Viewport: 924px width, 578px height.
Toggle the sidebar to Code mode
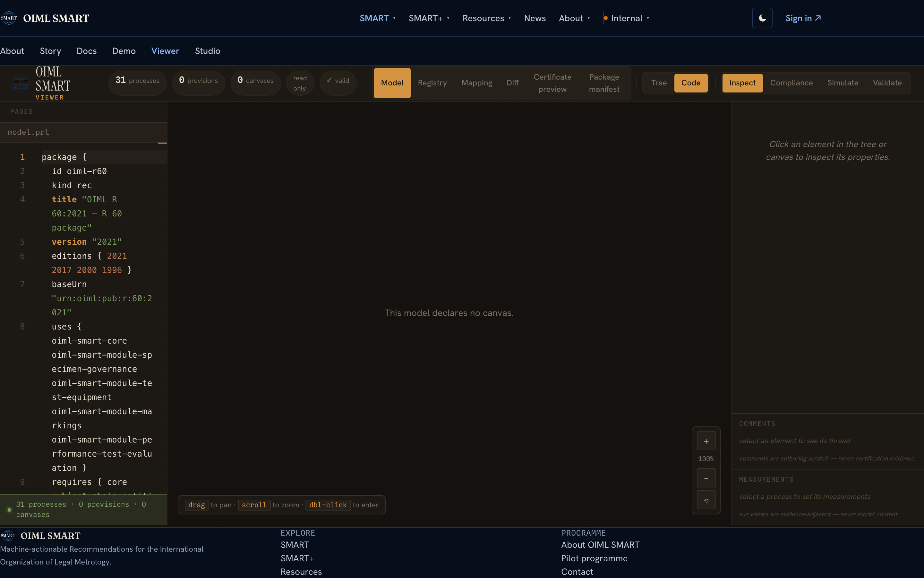[691, 83]
